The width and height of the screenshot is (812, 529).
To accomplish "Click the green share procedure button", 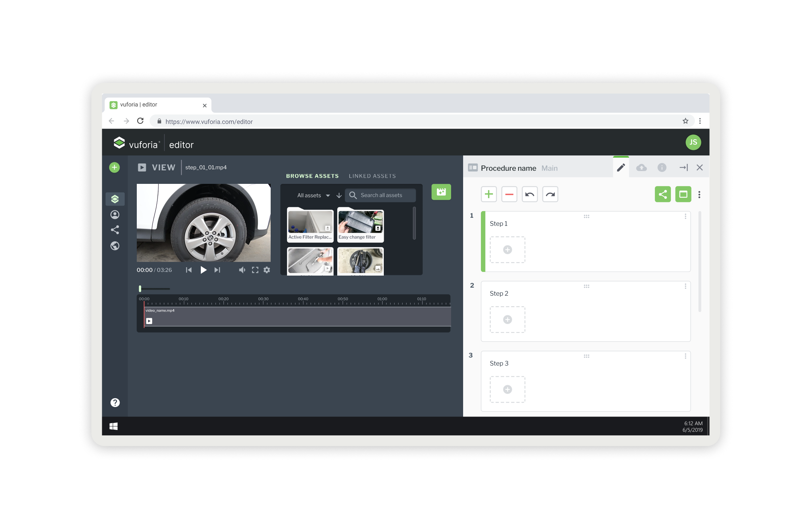I will click(662, 194).
